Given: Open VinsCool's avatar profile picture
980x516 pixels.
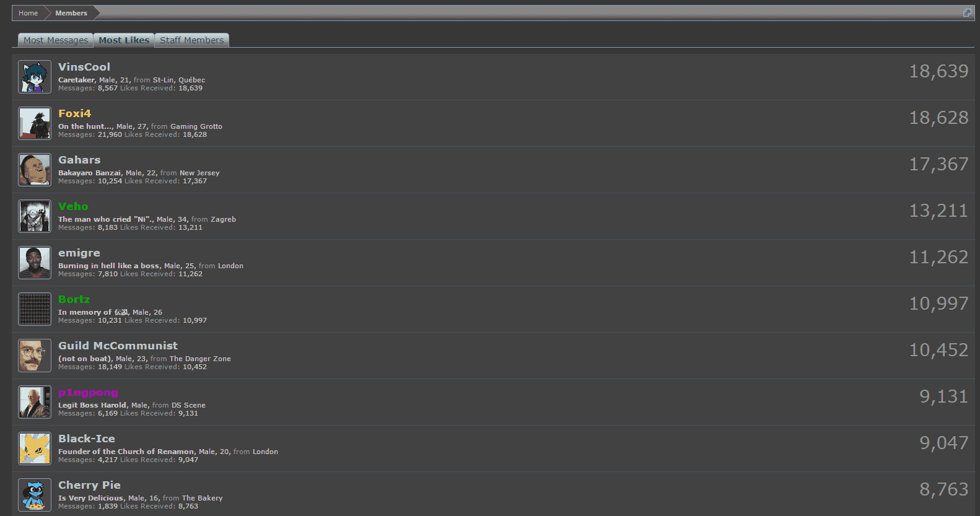Looking at the screenshot, I should 35,77.
